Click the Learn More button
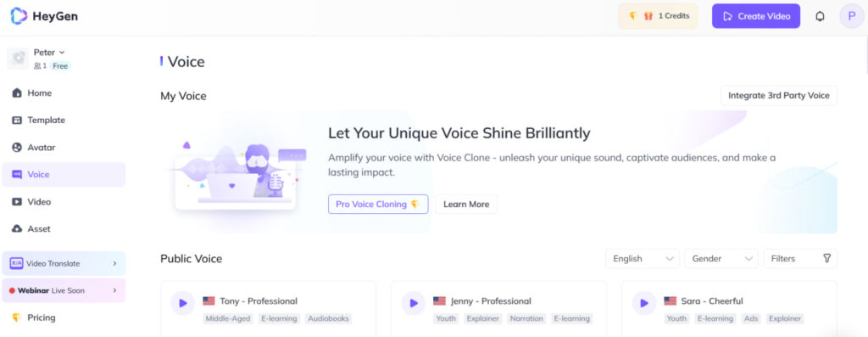 coord(466,204)
